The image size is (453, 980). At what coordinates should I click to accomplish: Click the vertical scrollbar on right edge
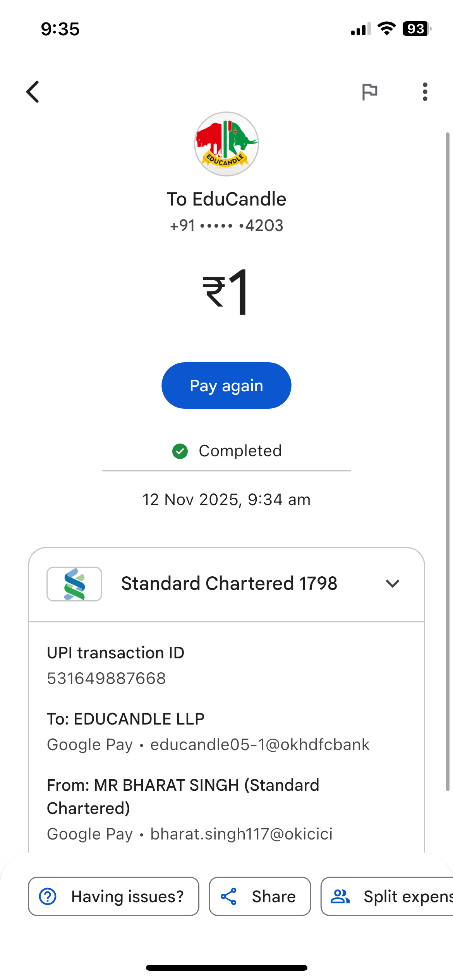click(x=448, y=461)
